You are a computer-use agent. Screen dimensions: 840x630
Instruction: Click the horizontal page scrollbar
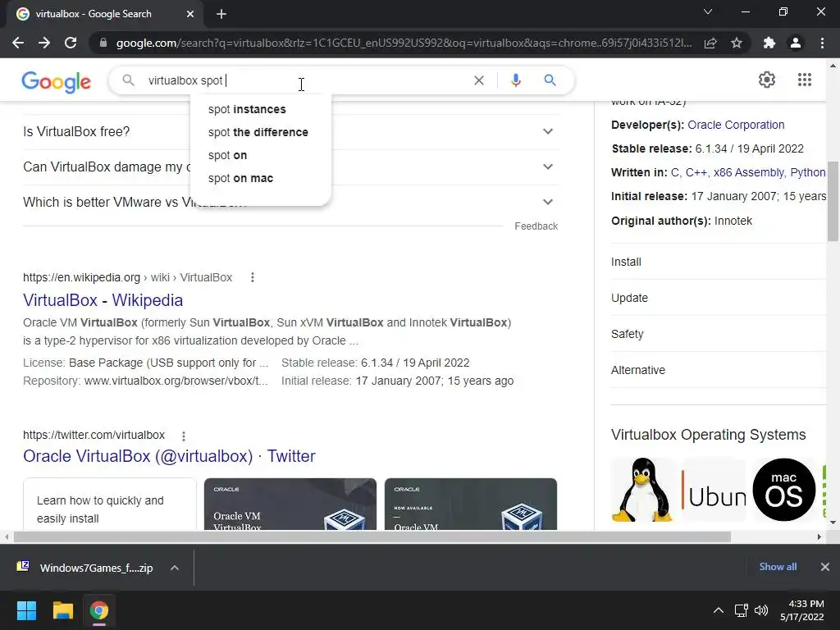point(372,536)
